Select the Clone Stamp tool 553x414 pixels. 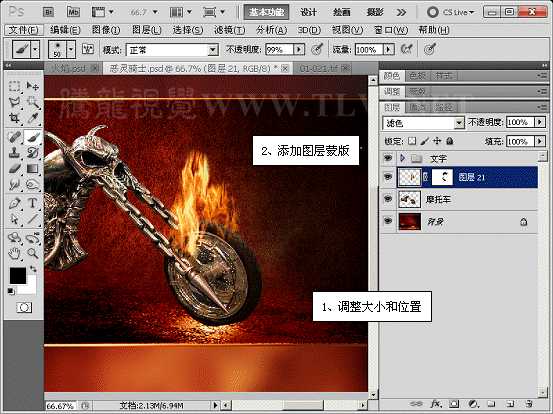point(14,153)
